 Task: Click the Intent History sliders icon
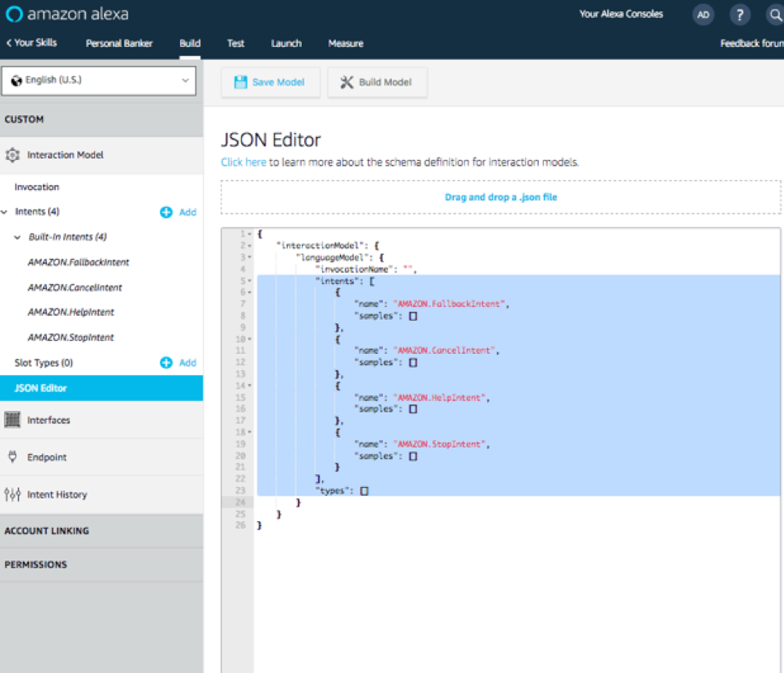12,494
